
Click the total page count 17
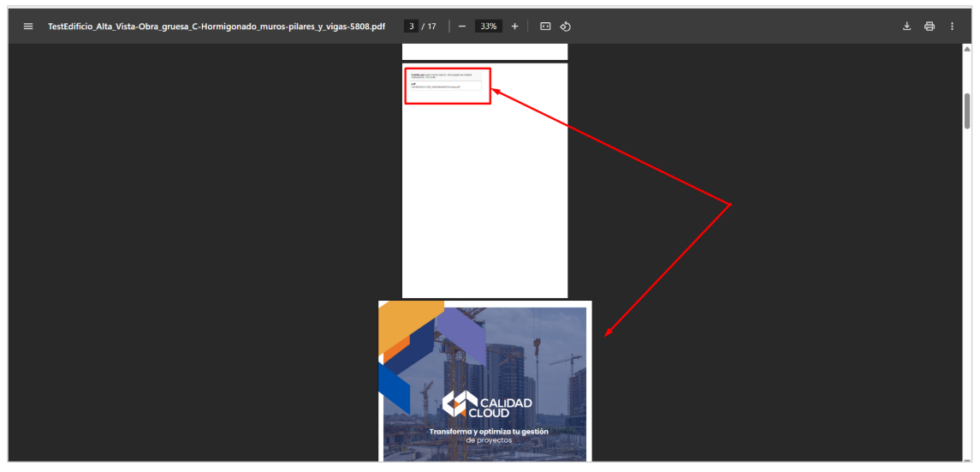[x=432, y=27]
